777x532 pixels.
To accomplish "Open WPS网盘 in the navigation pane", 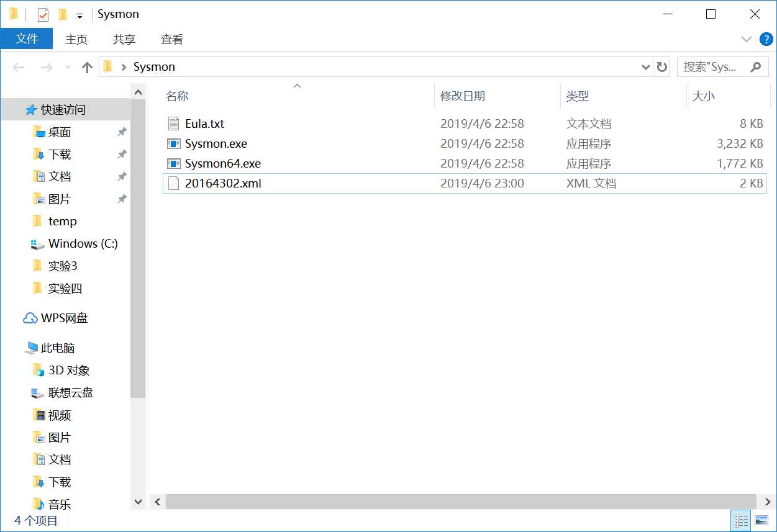I will point(65,318).
